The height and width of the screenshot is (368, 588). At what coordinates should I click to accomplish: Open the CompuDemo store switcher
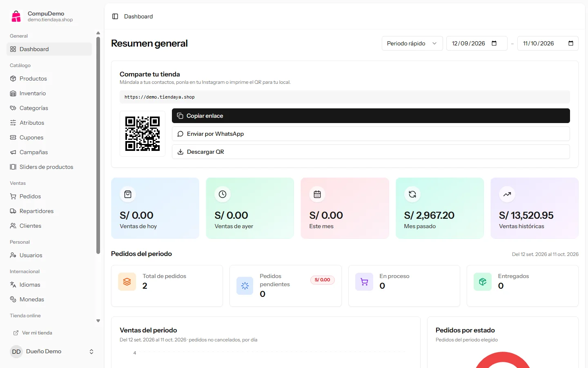[x=51, y=16]
